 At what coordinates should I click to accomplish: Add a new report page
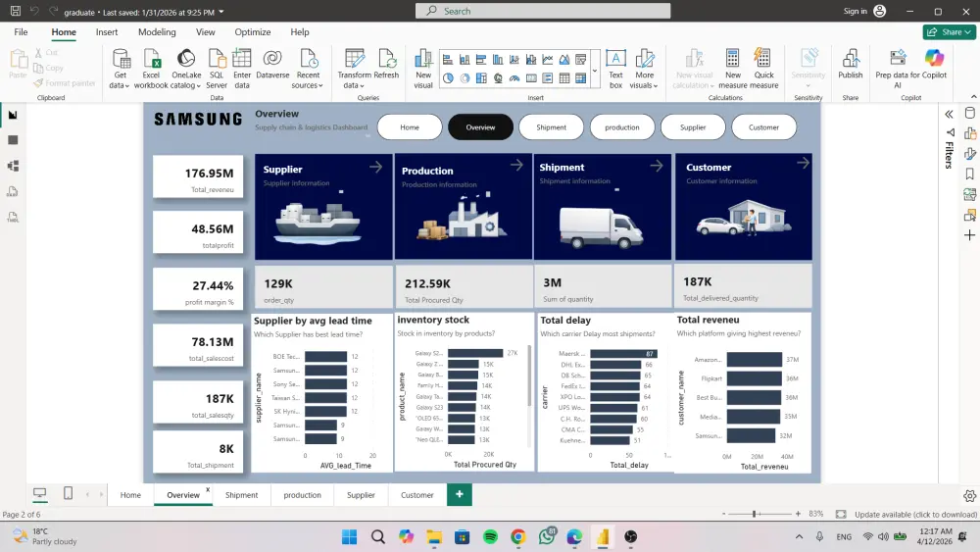[460, 494]
